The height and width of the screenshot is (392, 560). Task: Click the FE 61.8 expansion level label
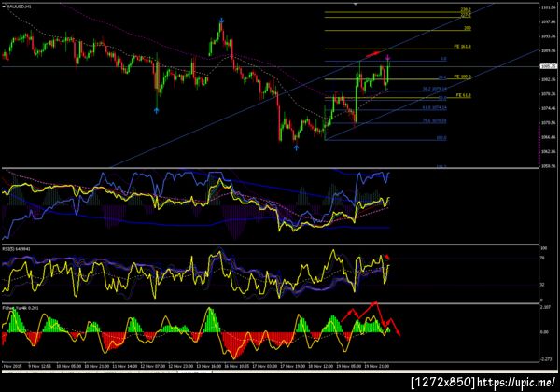(x=463, y=95)
